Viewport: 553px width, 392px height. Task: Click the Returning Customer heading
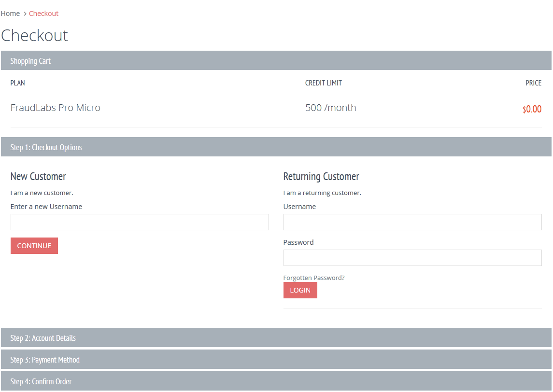click(321, 176)
